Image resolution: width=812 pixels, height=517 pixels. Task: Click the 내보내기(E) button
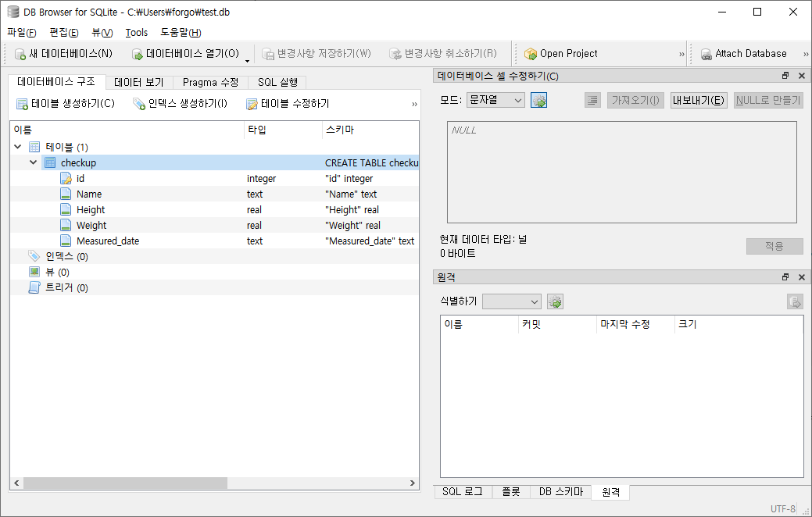coord(699,101)
